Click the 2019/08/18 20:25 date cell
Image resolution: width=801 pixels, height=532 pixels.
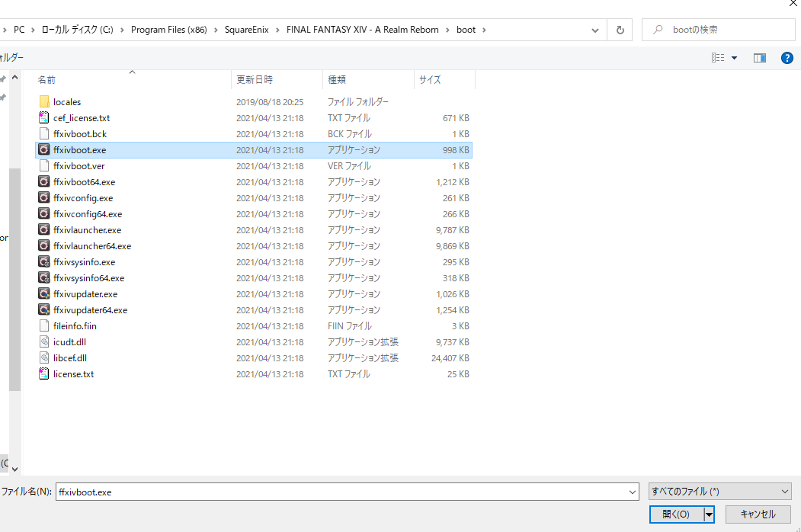(x=270, y=101)
